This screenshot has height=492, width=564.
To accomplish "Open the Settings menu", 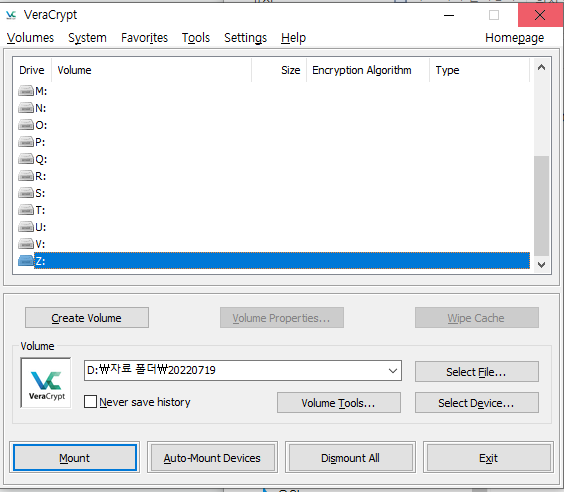I will click(245, 38).
